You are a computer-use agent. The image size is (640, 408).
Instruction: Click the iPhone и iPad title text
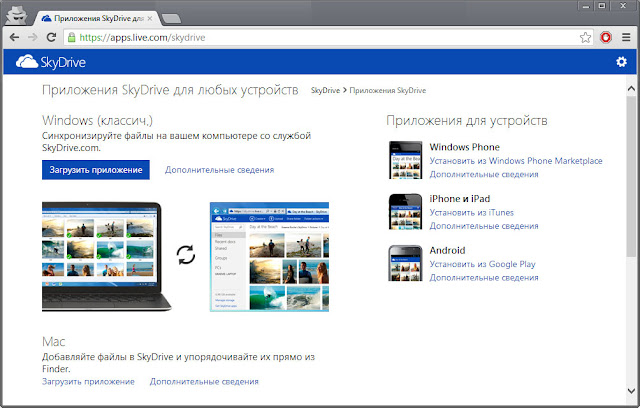(x=460, y=199)
